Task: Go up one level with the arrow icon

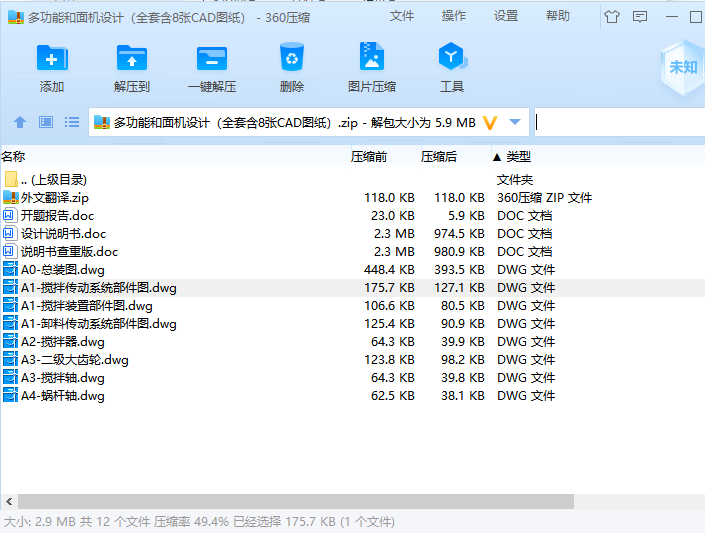Action: [20, 122]
